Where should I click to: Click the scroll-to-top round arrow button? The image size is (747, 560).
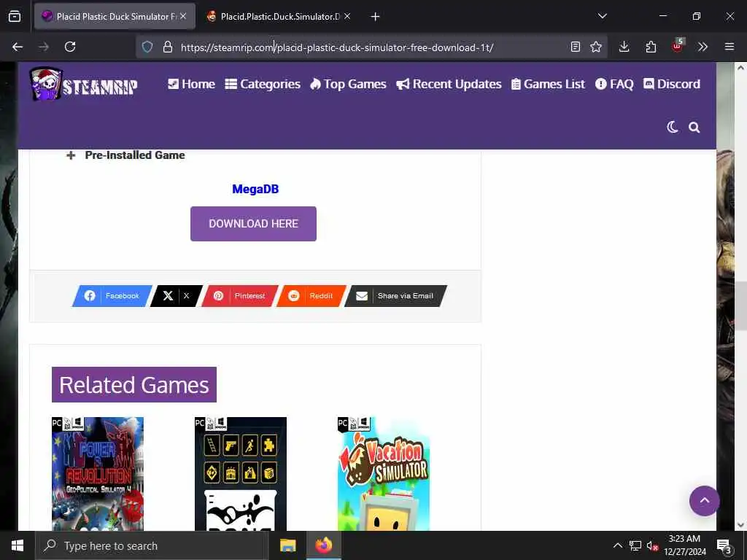coord(704,500)
